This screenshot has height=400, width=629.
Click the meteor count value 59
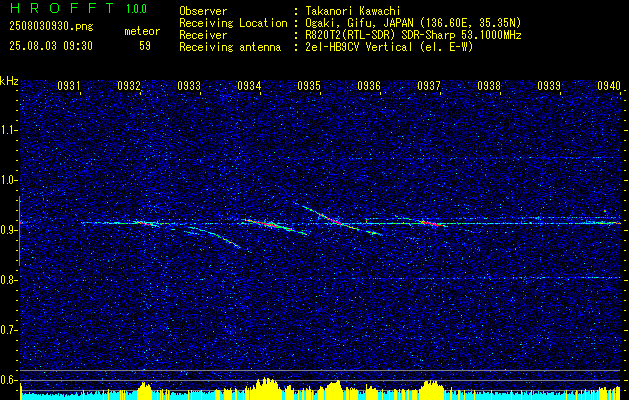pos(145,46)
